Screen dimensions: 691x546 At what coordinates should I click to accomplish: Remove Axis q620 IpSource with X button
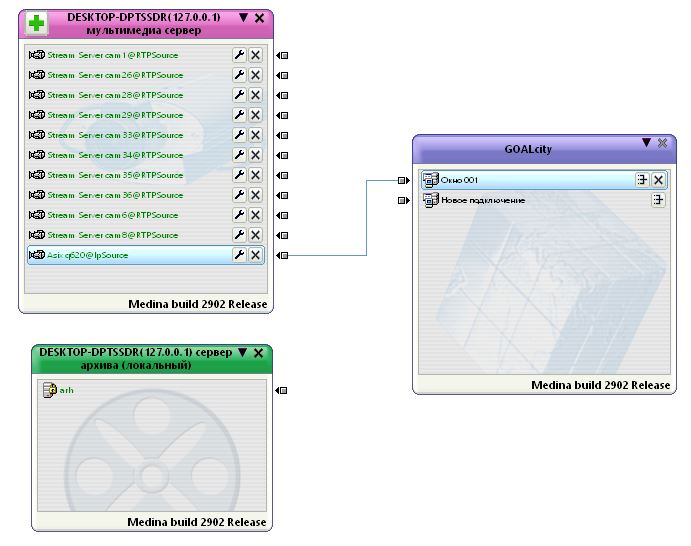click(x=255, y=255)
